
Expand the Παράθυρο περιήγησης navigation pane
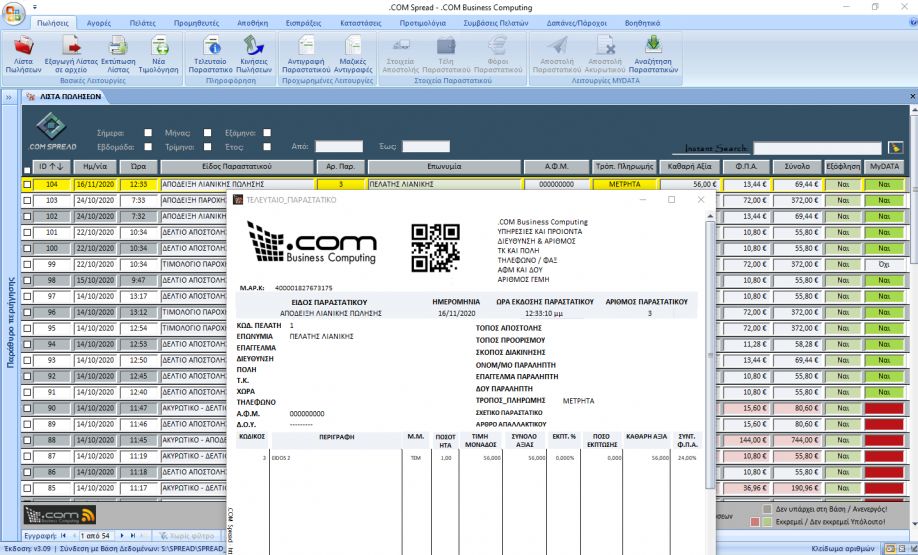click(9, 97)
